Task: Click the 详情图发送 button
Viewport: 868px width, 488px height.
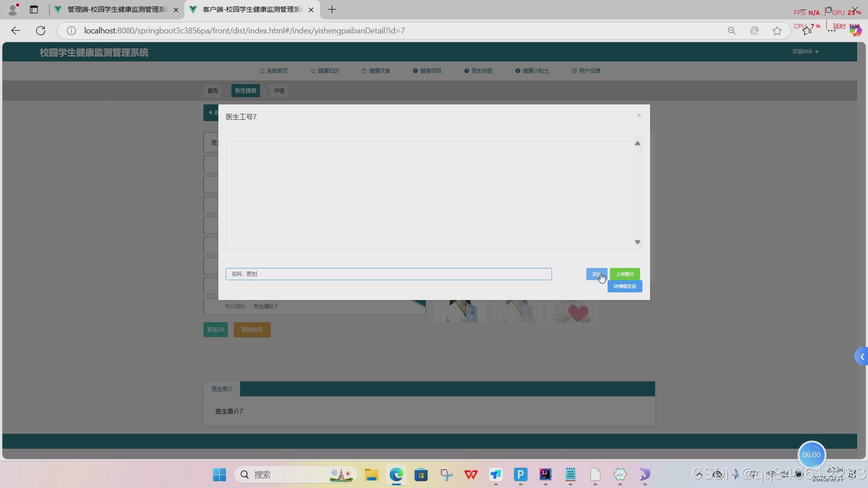Action: (624, 286)
